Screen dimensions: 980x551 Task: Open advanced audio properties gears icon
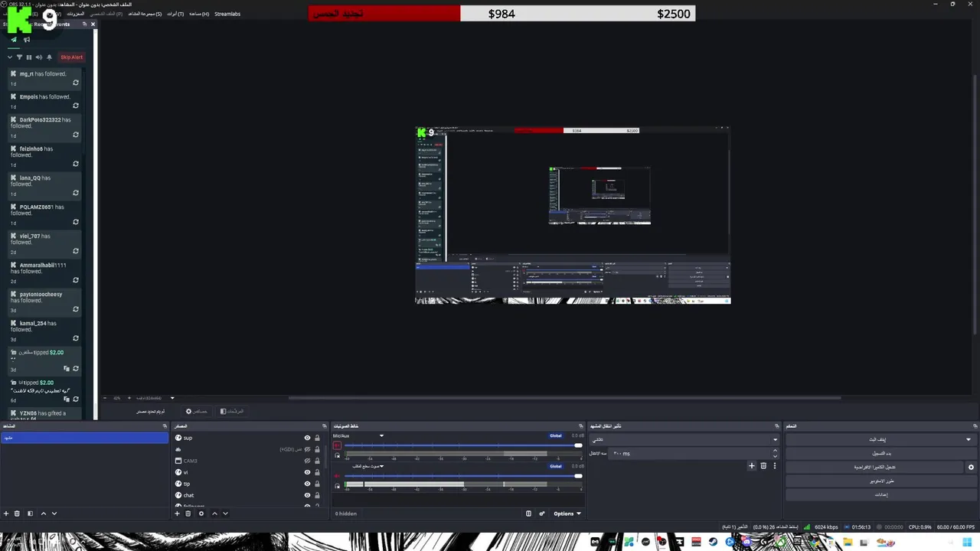[542, 514]
